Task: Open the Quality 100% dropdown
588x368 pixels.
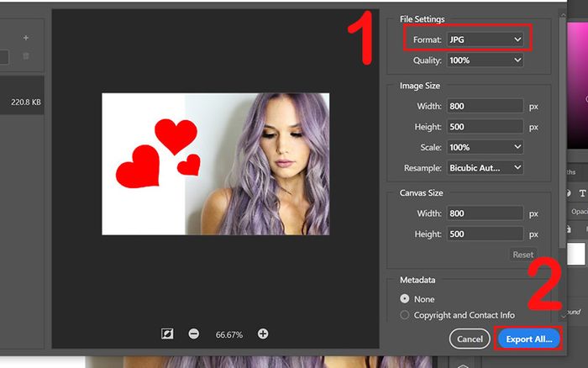Action: point(486,60)
